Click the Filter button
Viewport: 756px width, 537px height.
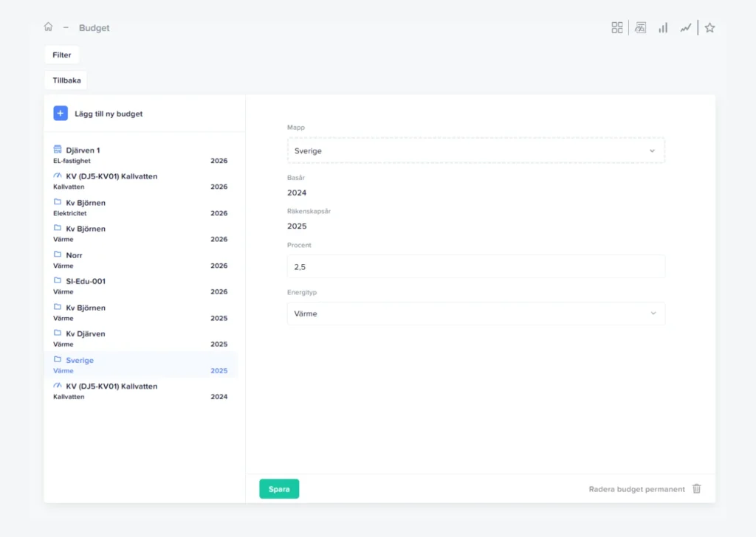62,55
